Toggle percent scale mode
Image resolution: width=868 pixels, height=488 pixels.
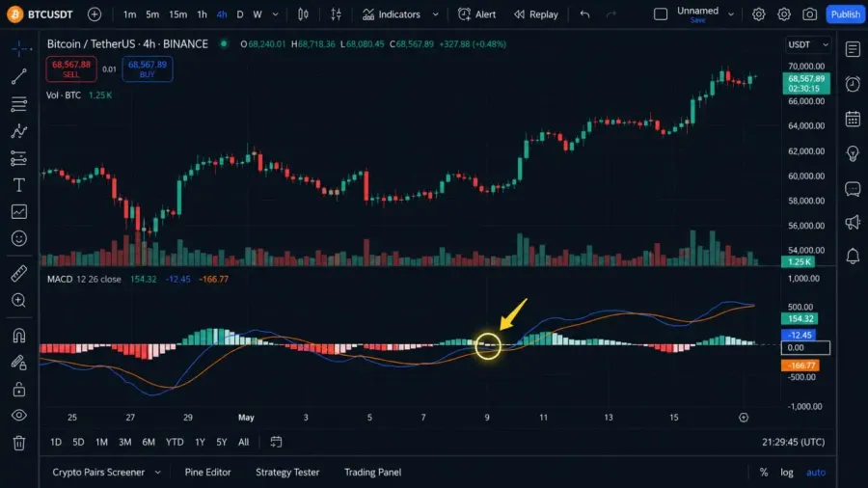tap(764, 473)
